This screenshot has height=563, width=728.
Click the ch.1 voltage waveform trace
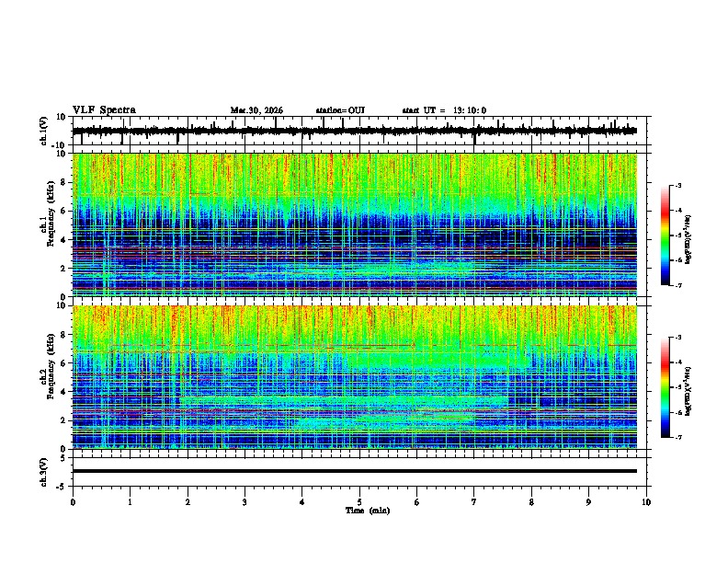354,131
